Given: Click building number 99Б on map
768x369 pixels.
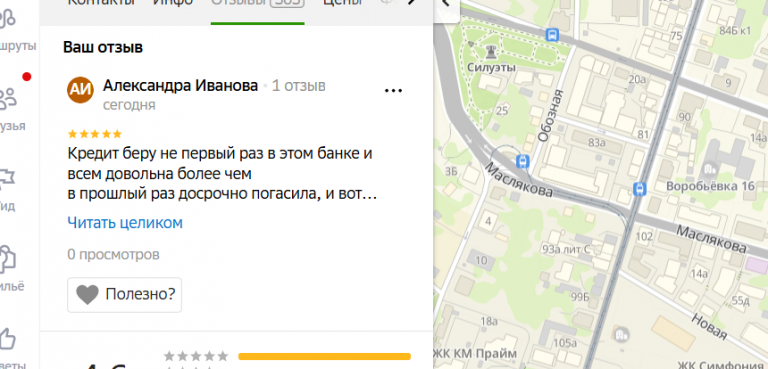Looking at the screenshot, I should pyautogui.click(x=580, y=296).
